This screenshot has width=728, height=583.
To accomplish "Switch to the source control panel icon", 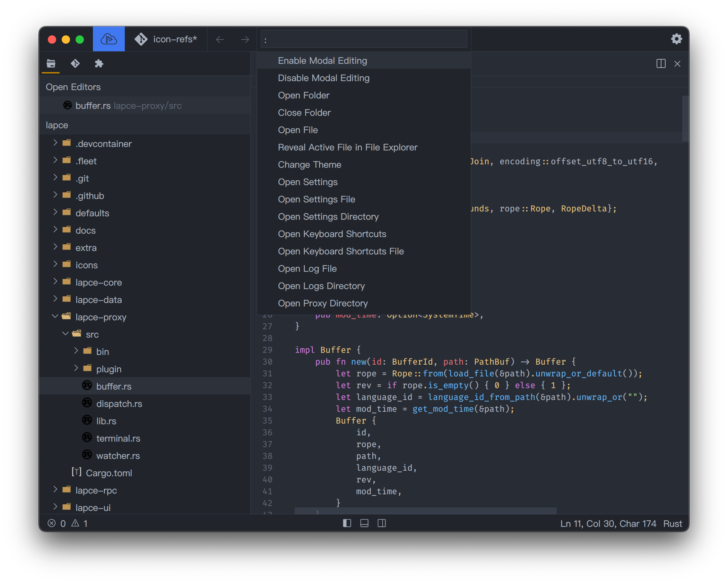I will tap(75, 63).
